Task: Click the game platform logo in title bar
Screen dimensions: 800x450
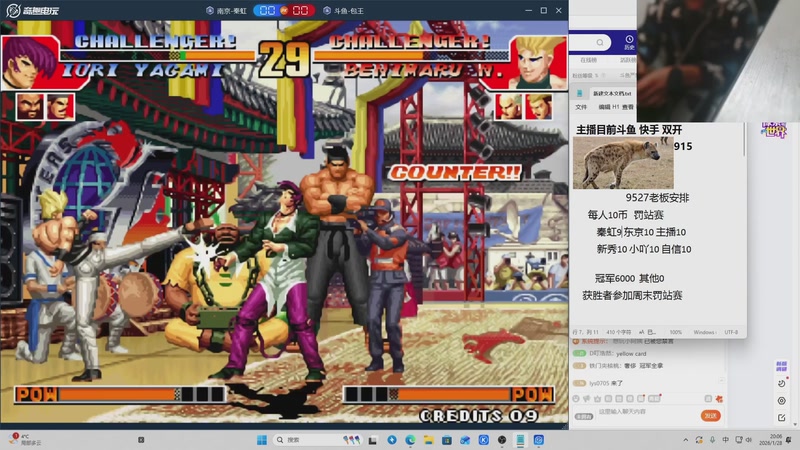Action: pos(32,10)
